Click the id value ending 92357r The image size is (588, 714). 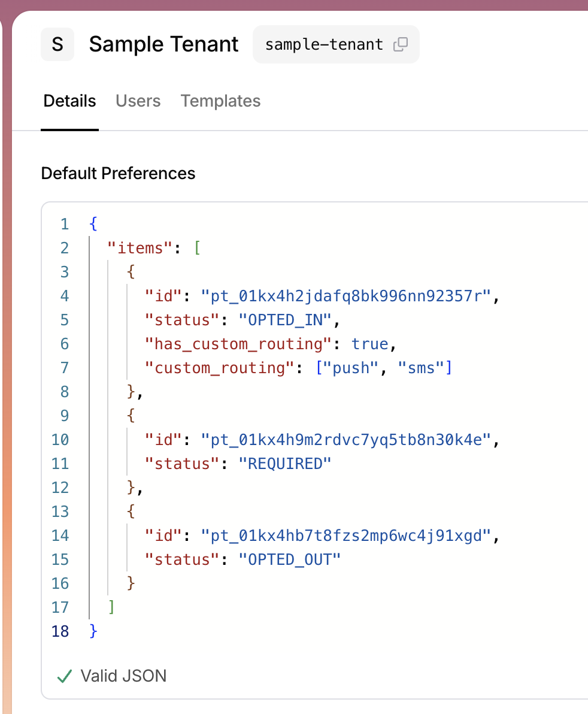pos(346,296)
